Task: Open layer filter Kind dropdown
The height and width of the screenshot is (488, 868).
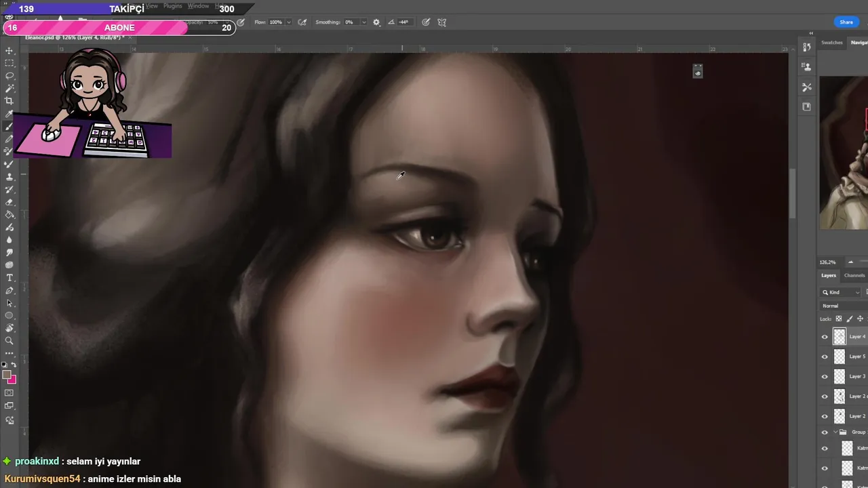Action: (x=841, y=292)
